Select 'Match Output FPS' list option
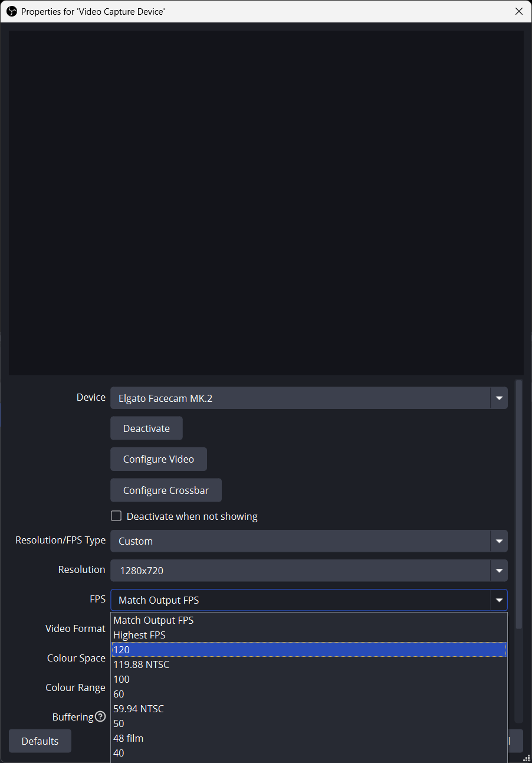 (153, 620)
